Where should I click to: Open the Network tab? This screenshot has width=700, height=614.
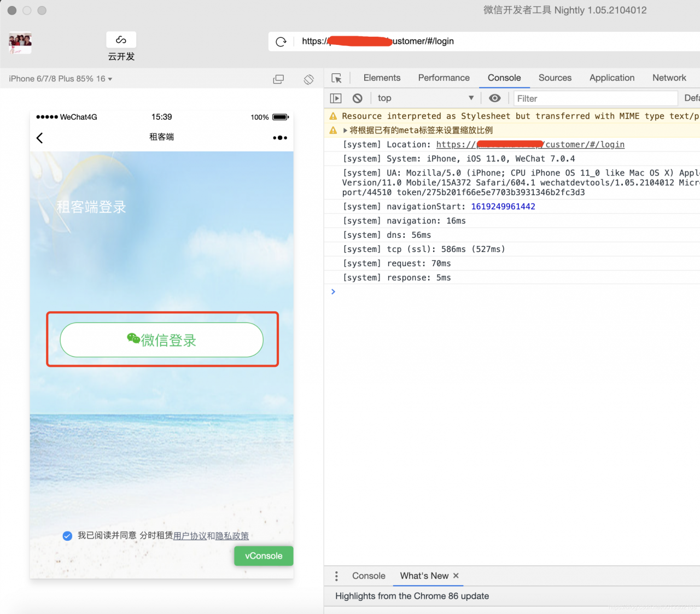669,78
